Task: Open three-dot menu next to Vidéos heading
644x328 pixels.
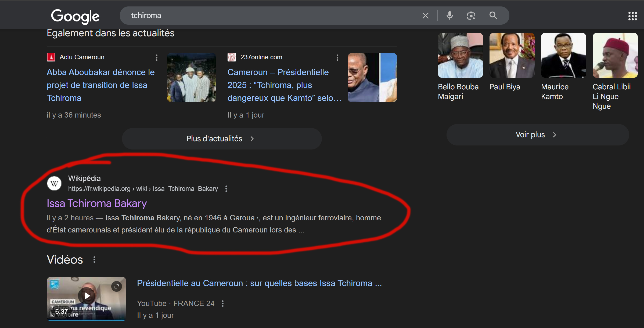Action: pos(94,260)
